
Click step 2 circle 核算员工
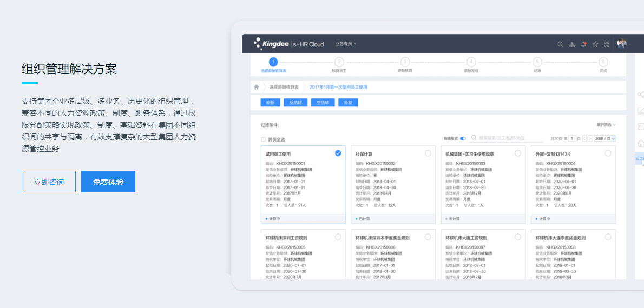click(339, 62)
